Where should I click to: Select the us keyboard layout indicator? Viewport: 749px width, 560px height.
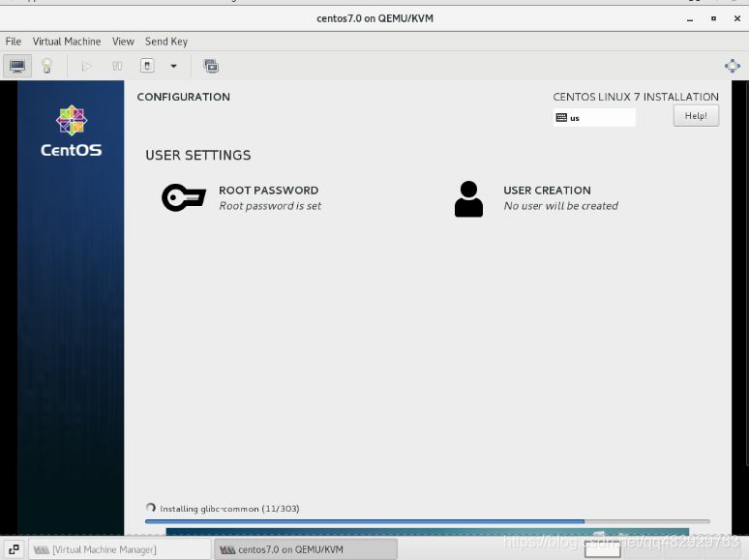tap(594, 117)
